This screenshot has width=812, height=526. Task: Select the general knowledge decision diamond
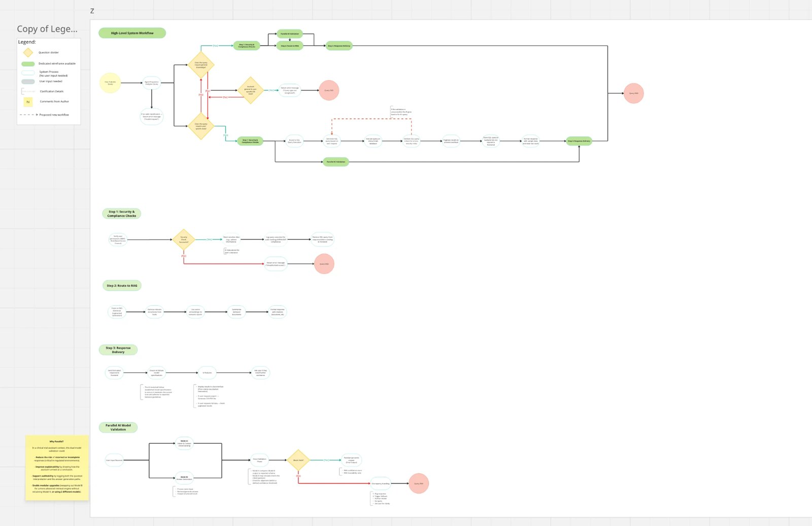[x=201, y=65]
